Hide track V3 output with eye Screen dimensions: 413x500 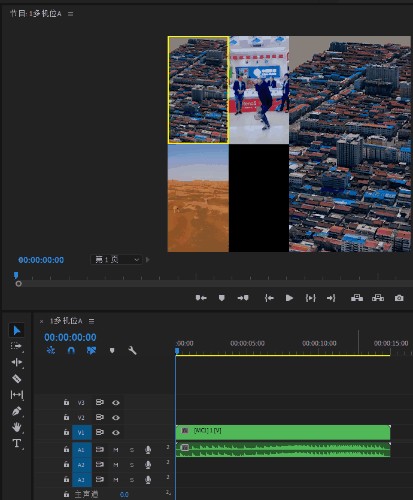click(x=116, y=403)
